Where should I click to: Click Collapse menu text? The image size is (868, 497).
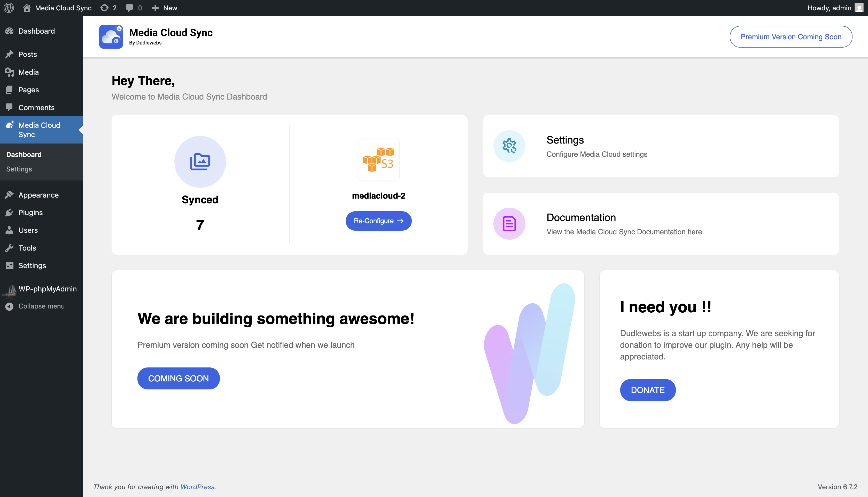pos(42,306)
